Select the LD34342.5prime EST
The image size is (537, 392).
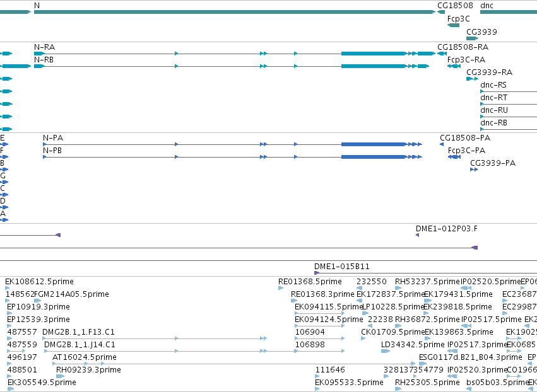click(386, 351)
